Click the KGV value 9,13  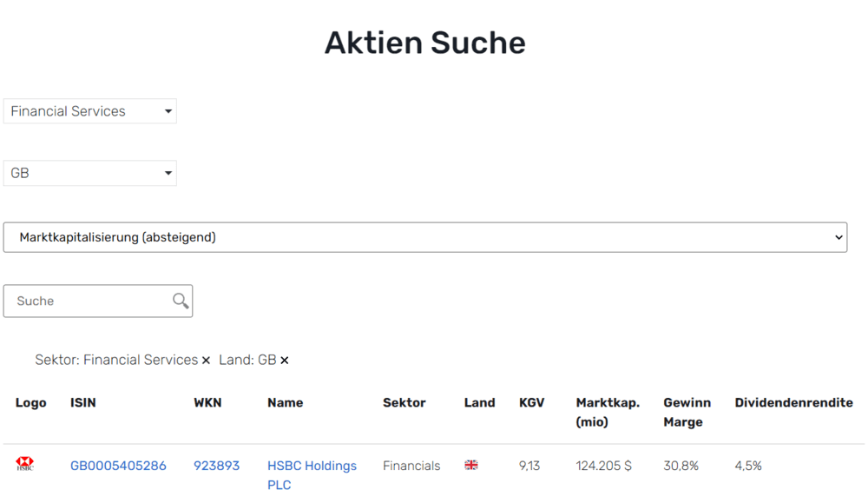click(x=529, y=466)
